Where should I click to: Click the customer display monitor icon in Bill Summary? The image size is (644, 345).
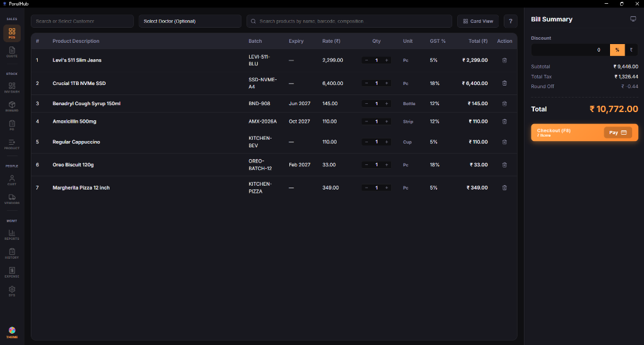[x=633, y=19]
